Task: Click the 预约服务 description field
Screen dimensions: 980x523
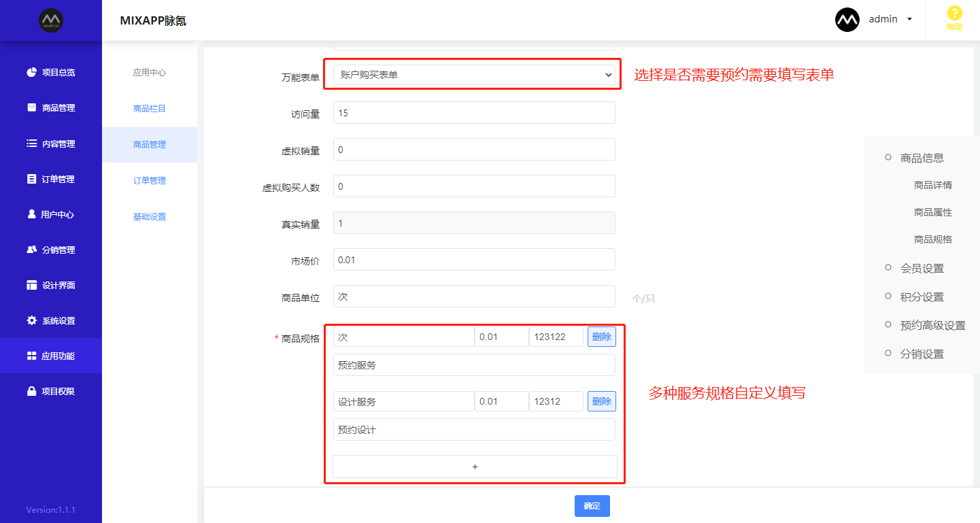Action: coord(474,365)
